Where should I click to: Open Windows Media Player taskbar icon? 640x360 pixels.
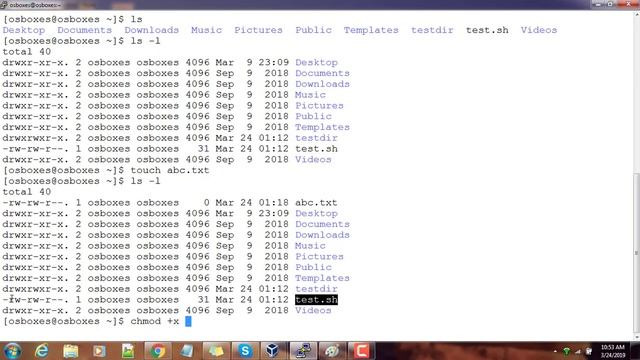[99, 351]
